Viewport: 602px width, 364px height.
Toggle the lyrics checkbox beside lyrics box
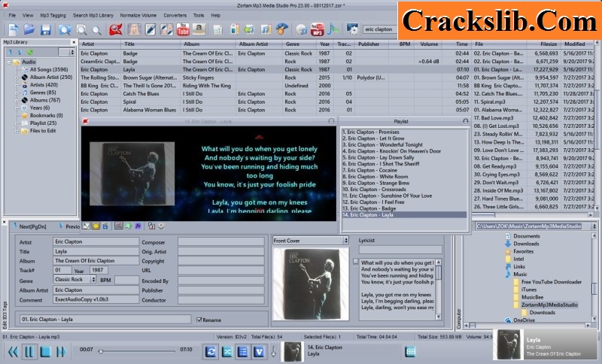(x=355, y=262)
